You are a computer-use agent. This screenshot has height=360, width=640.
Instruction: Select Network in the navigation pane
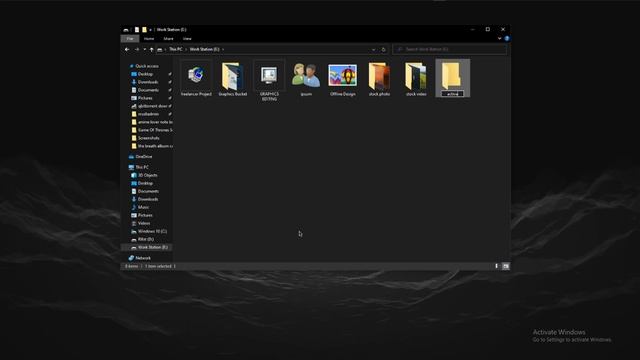(x=143, y=258)
